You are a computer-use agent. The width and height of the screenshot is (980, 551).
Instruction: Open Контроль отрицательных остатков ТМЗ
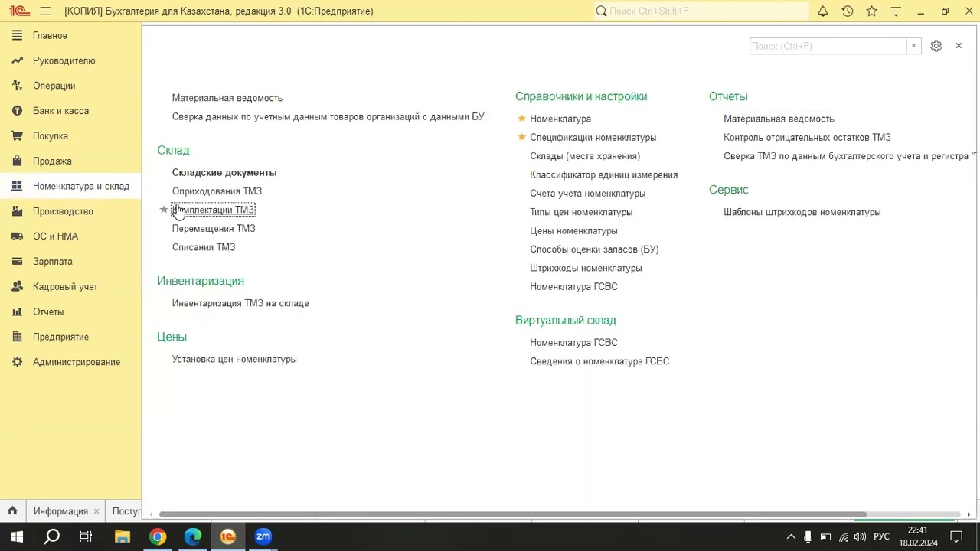pos(807,138)
